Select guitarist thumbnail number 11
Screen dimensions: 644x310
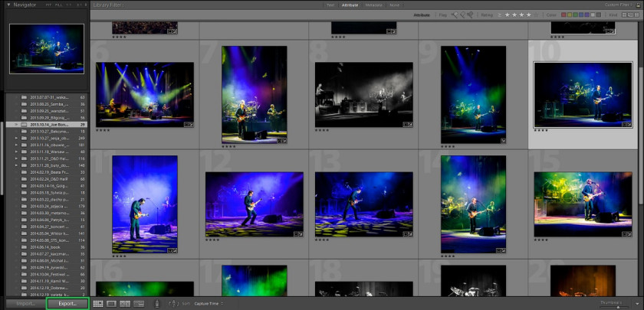pos(145,204)
